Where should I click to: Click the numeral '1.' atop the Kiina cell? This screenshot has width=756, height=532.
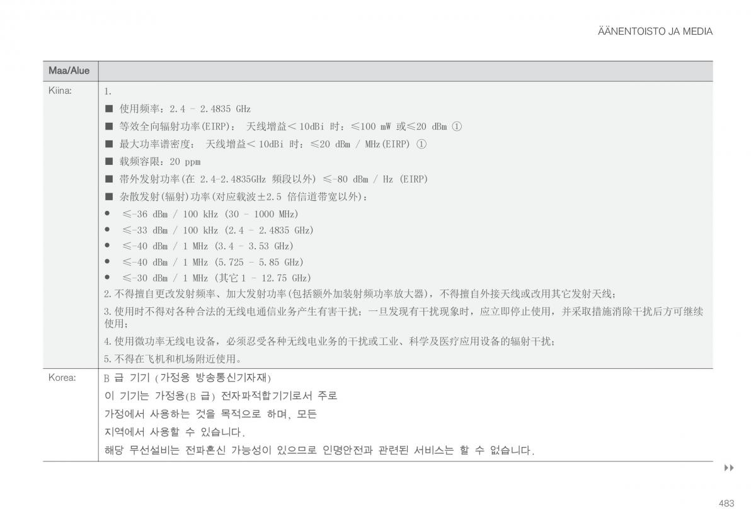click(x=108, y=91)
